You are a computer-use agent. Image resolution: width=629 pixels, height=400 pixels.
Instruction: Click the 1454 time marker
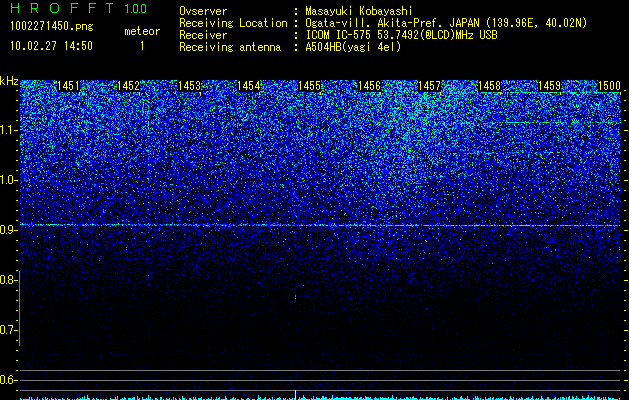click(249, 86)
